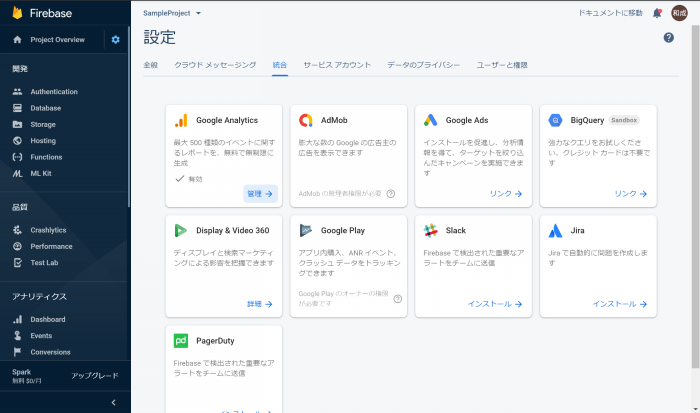Click the Google Analytics logo icon
The image size is (700, 413).
pos(181,120)
